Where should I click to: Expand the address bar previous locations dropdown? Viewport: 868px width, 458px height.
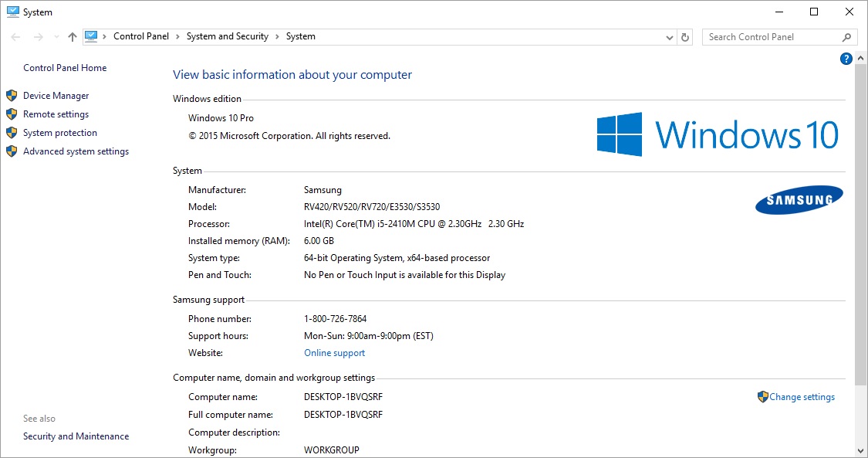[x=669, y=37]
